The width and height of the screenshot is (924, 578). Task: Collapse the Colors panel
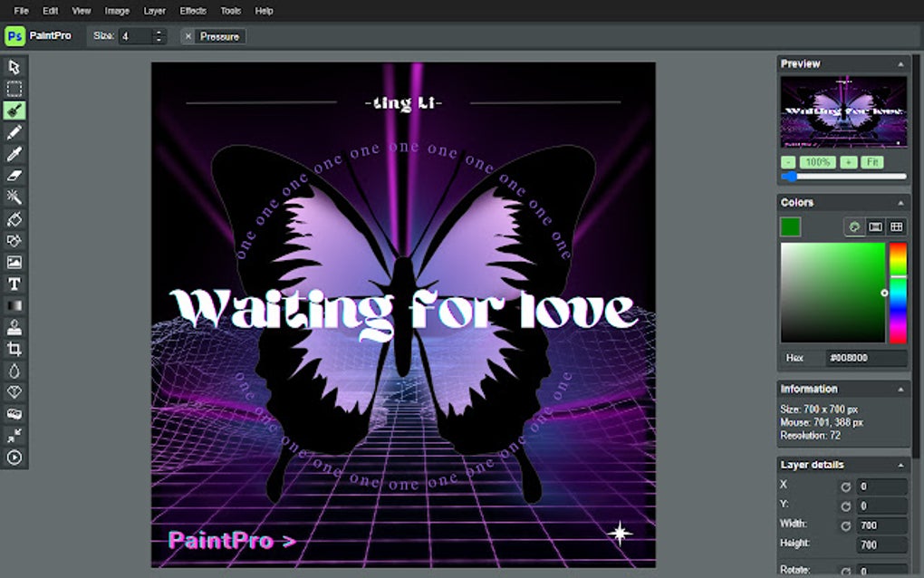pos(902,202)
